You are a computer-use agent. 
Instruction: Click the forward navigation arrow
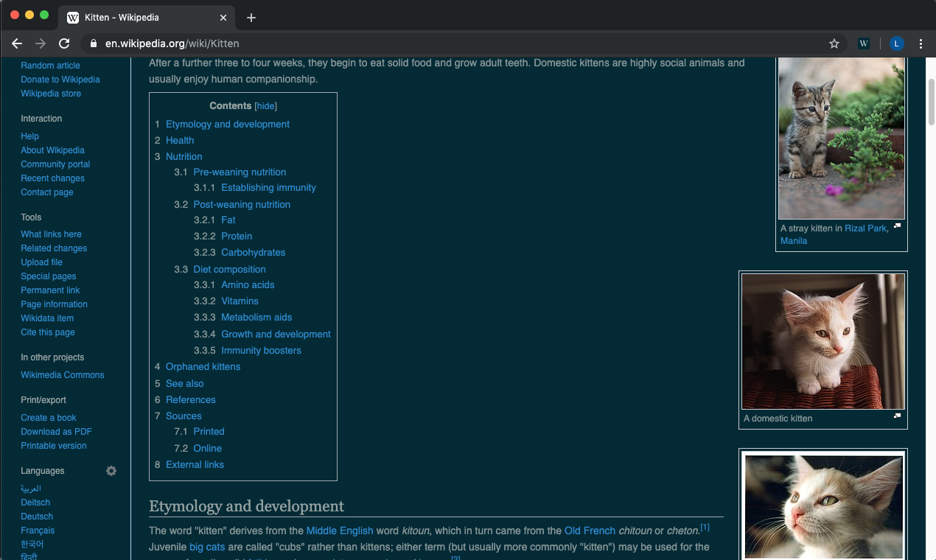(40, 43)
